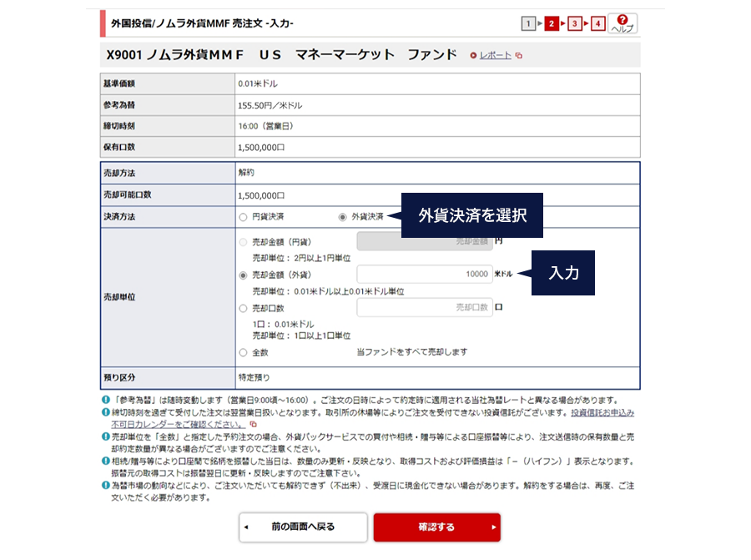Select 売却金額（円貨） radio option

point(243,242)
